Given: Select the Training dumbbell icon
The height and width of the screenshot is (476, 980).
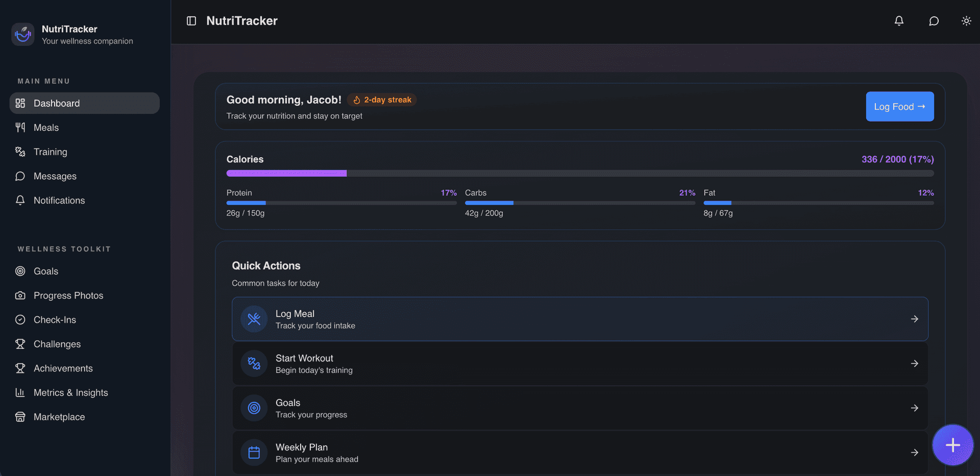Looking at the screenshot, I should tap(20, 152).
